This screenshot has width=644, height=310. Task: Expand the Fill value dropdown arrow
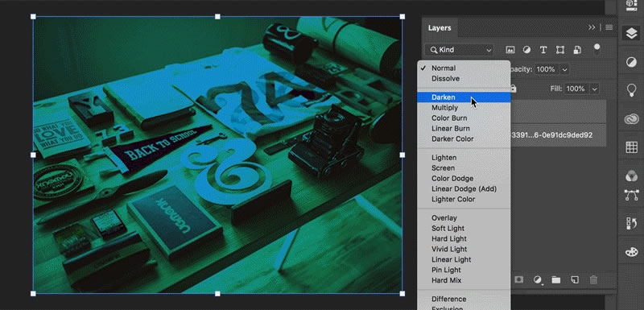pyautogui.click(x=594, y=89)
